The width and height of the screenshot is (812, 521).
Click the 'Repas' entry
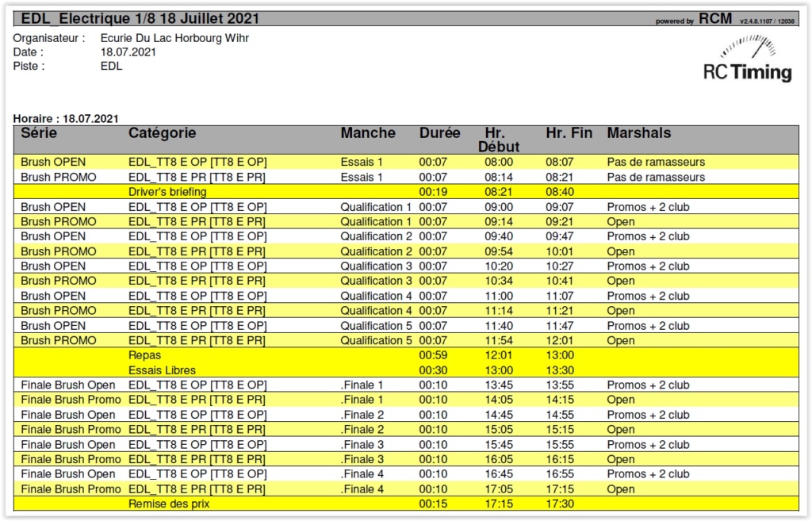(x=144, y=355)
